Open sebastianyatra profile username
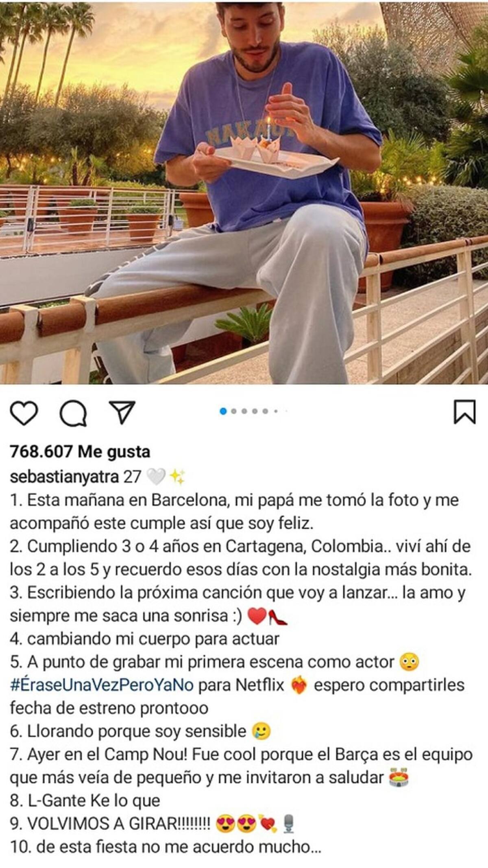This screenshot has height=868, width=488. coord(64,477)
